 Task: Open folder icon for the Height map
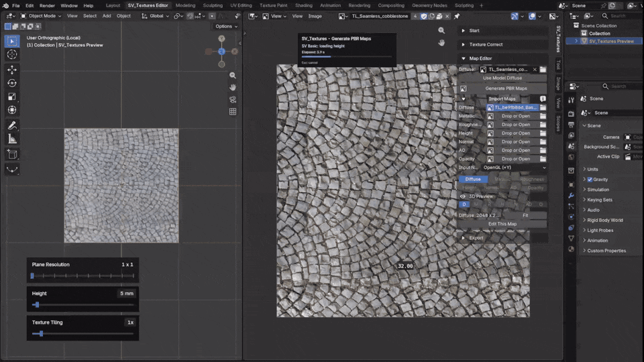click(x=543, y=133)
